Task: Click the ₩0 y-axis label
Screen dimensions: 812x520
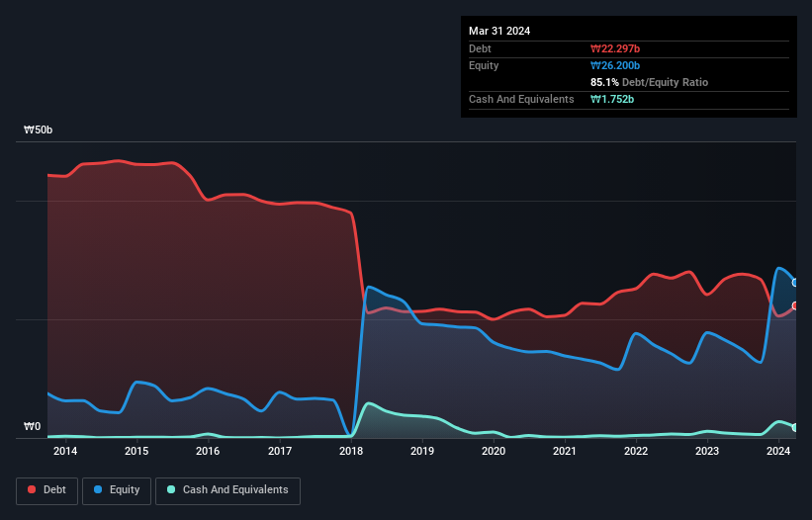Action: (32, 426)
